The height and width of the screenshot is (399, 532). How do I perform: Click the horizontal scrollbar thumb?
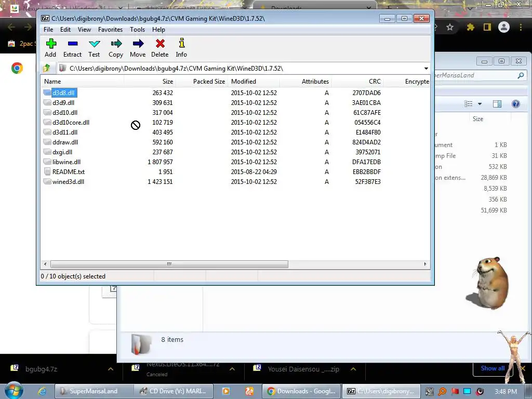click(x=169, y=264)
